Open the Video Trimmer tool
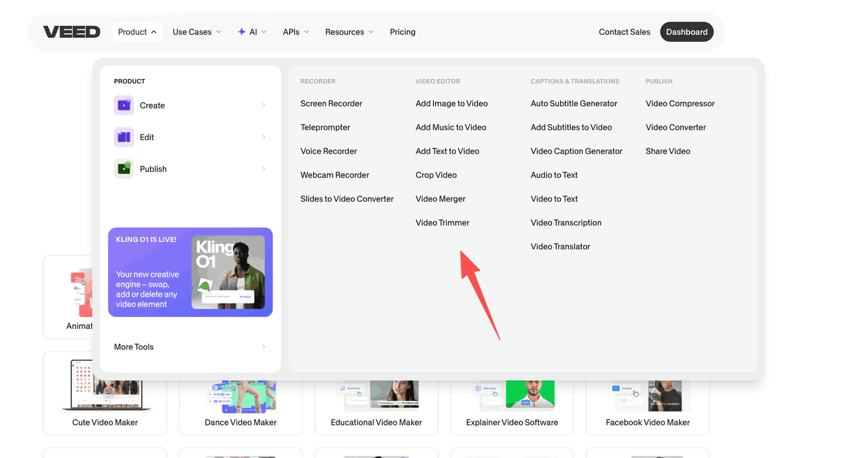Viewport: 868px width, 458px height. point(442,223)
